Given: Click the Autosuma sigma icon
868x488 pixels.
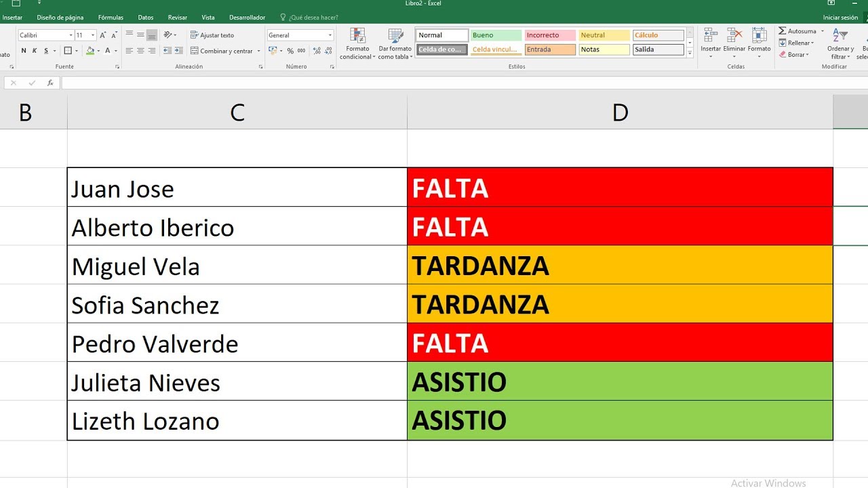Looking at the screenshot, I should (783, 31).
